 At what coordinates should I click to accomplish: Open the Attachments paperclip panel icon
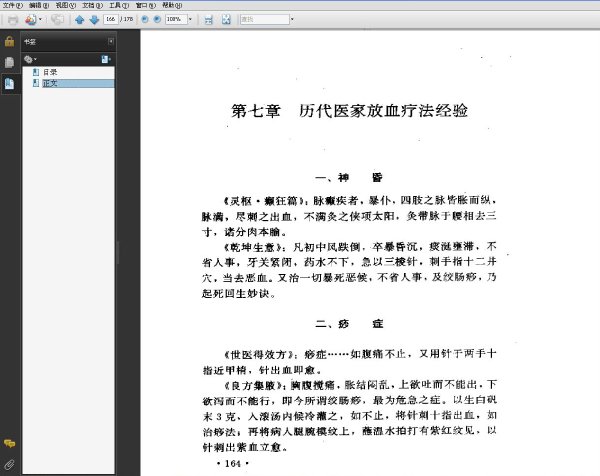10,465
